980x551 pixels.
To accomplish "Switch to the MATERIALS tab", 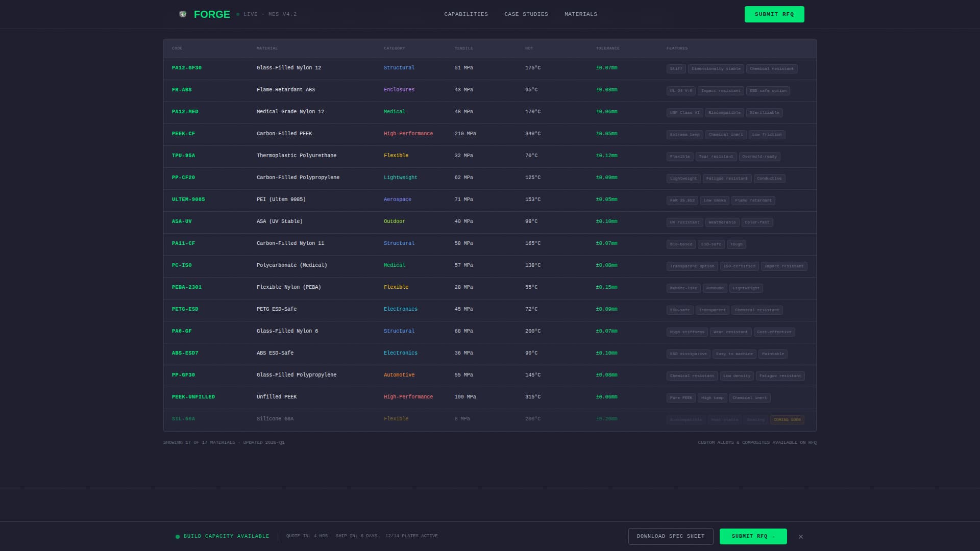I will pos(580,14).
